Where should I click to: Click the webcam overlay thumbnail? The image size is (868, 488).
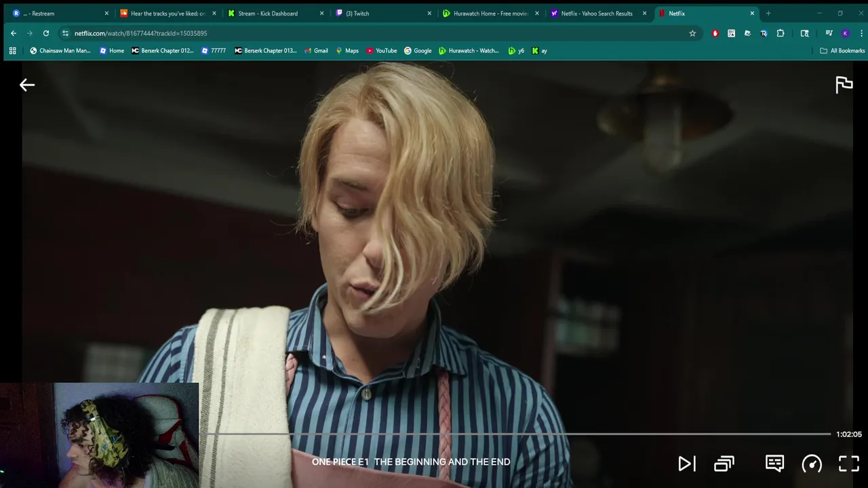pos(100,435)
